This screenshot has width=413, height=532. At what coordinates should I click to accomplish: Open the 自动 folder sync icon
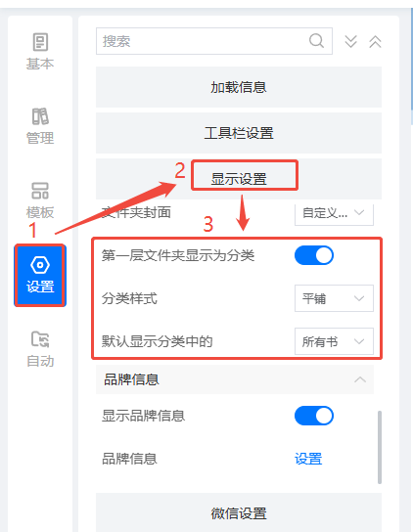point(40,339)
